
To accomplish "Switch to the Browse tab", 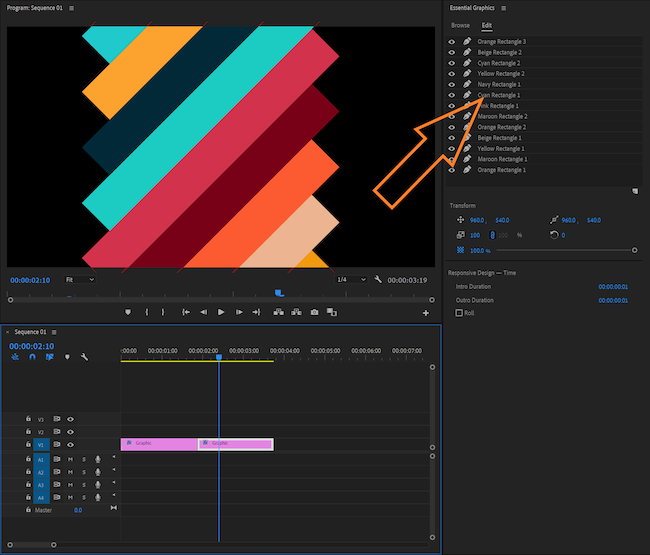I will (460, 25).
